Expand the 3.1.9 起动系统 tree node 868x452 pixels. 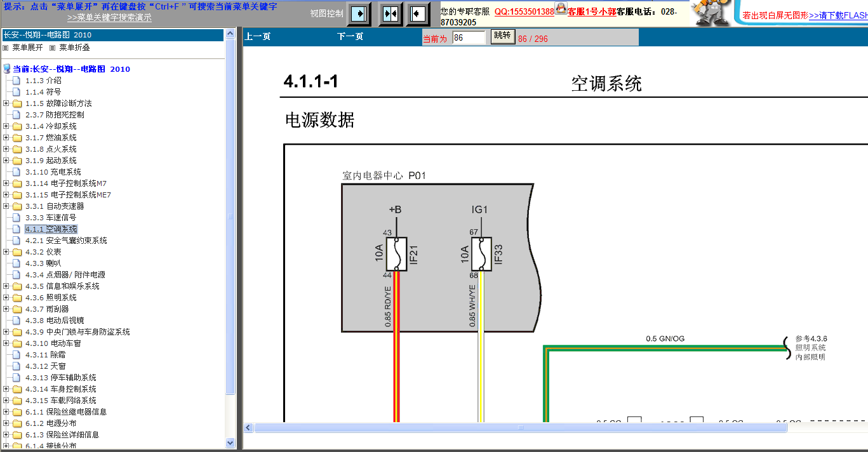tap(6, 161)
